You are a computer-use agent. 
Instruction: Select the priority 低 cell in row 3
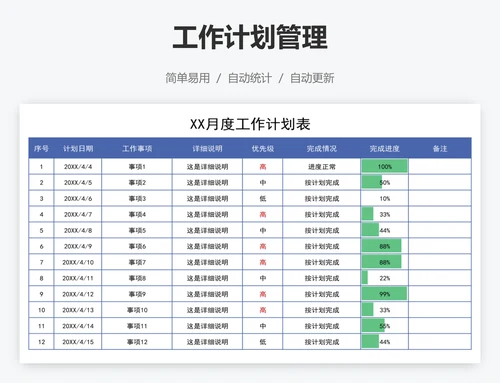(263, 198)
